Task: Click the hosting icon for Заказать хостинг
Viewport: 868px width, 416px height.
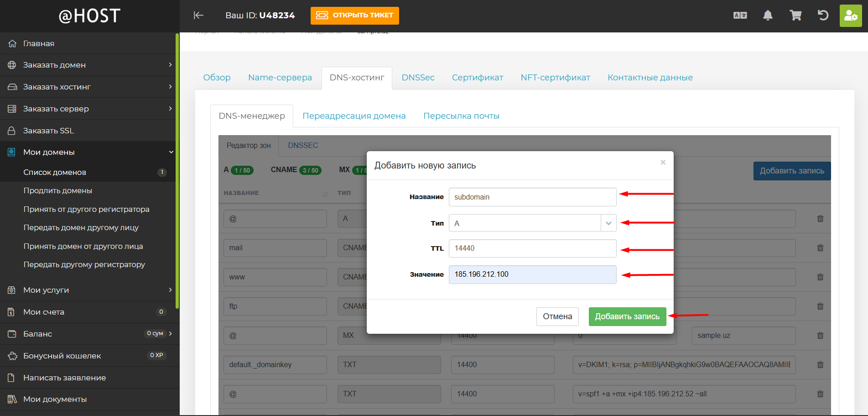Action: tap(12, 87)
